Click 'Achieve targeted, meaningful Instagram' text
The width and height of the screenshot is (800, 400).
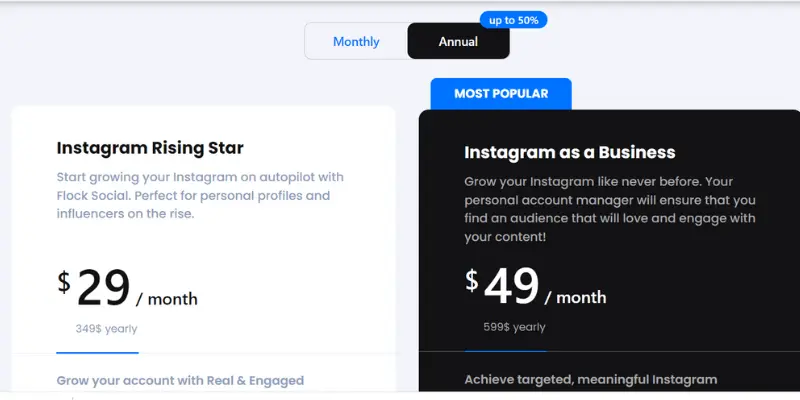591,380
